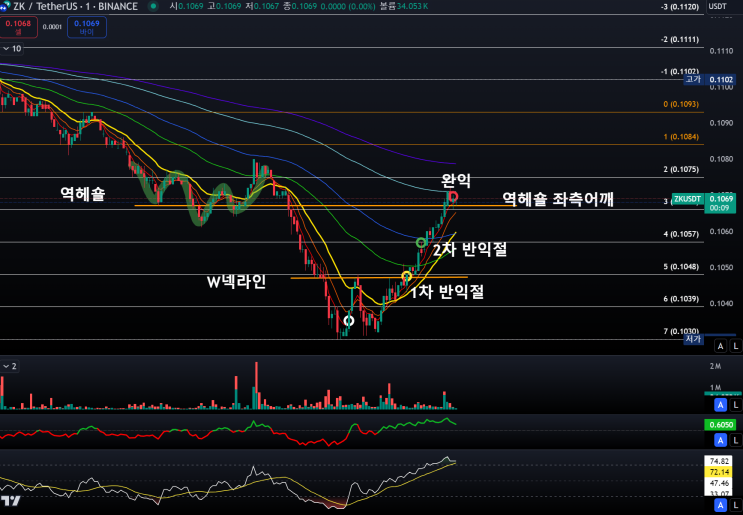Toggle log scale L in main price pane
Screen dimensions: 743x515
point(735,346)
